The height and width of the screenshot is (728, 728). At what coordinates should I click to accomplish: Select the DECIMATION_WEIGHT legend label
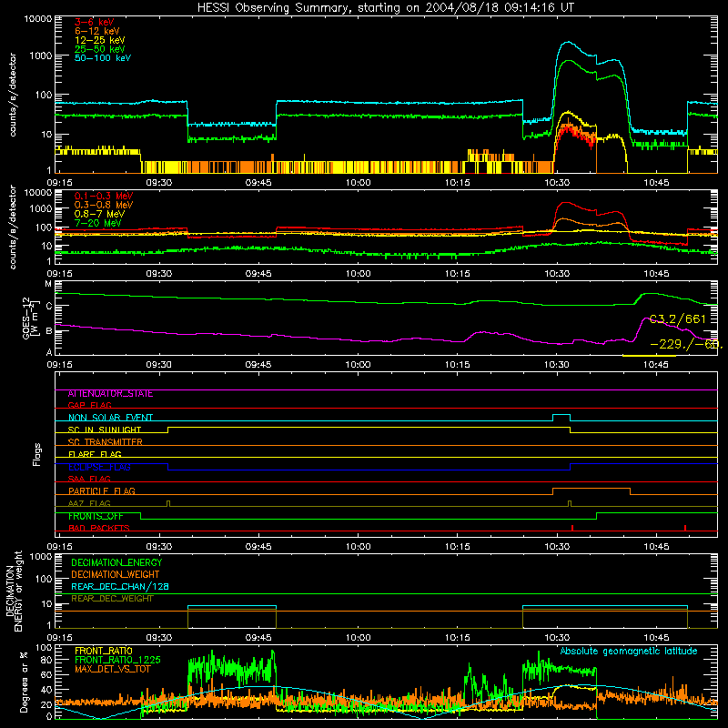(x=116, y=574)
